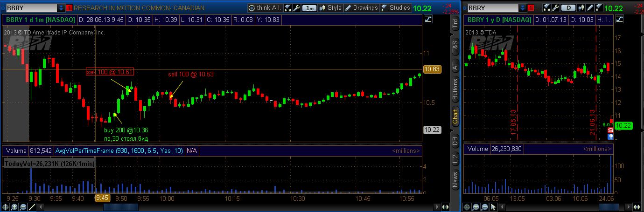
Task: Click red phone icon on right chart
Action: point(610,131)
